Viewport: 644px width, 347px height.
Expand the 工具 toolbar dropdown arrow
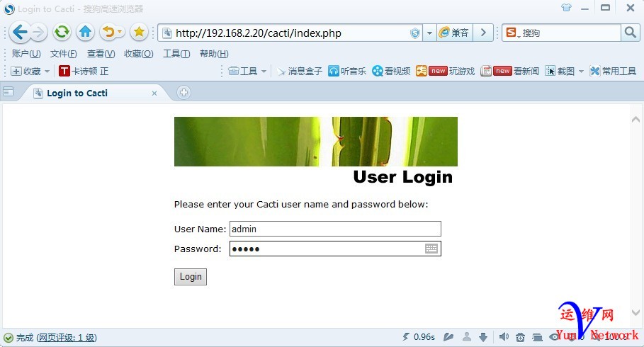point(264,72)
